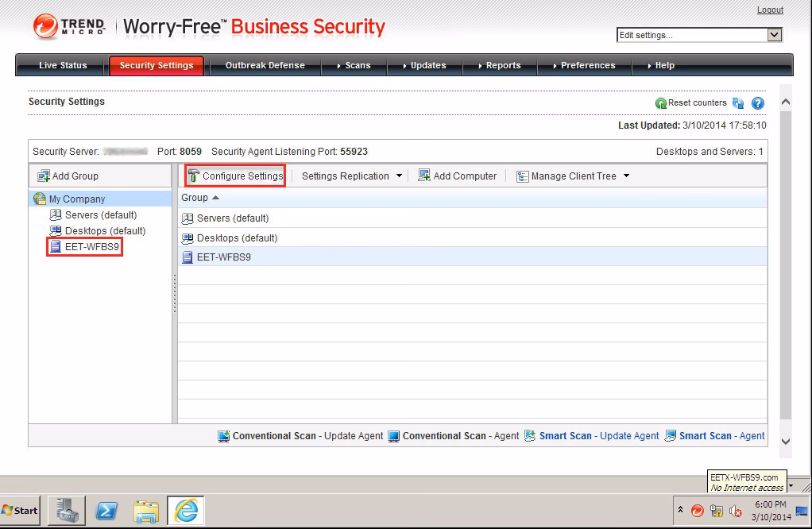The width and height of the screenshot is (812, 529).
Task: Click the Configure Settings label
Action: [243, 176]
